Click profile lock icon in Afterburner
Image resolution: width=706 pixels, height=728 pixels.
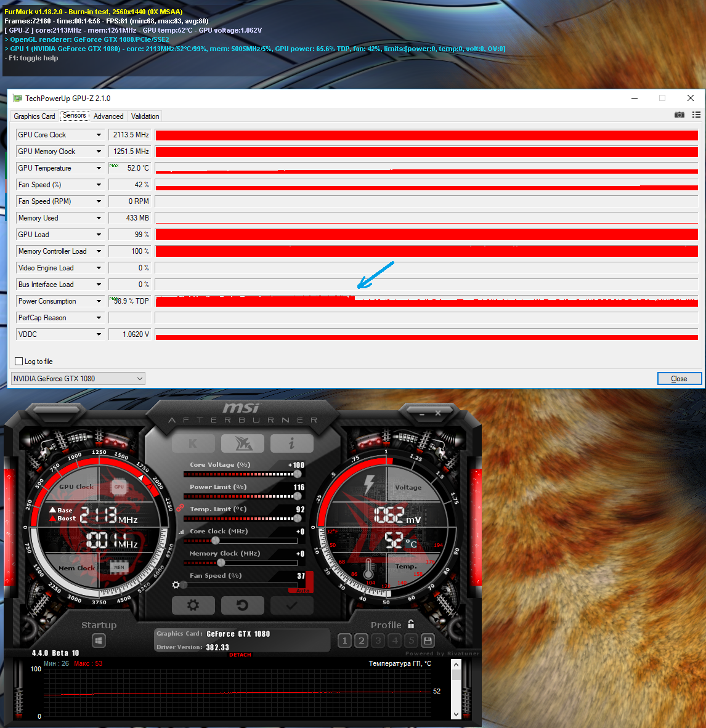pyautogui.click(x=410, y=624)
